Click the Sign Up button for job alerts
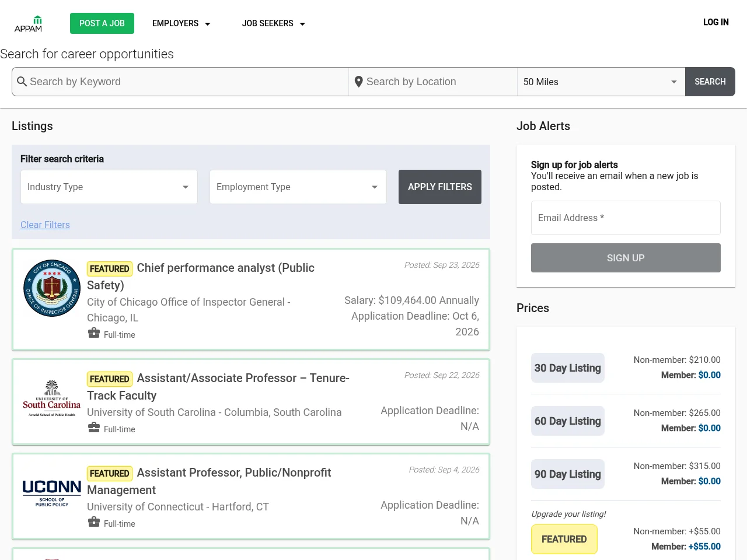Screen dimensions: 747x560 pos(626,258)
